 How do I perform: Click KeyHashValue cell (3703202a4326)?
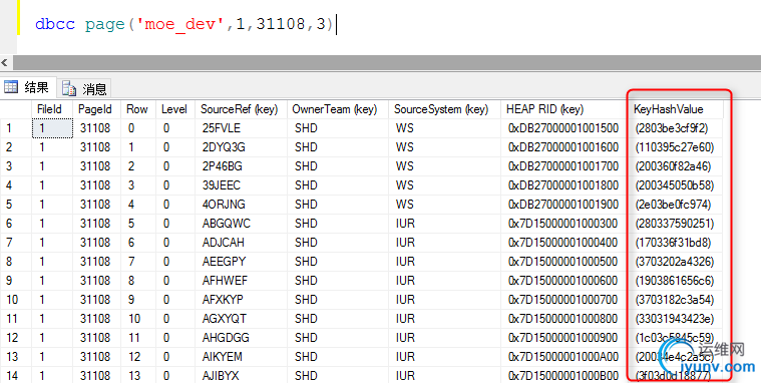675,262
